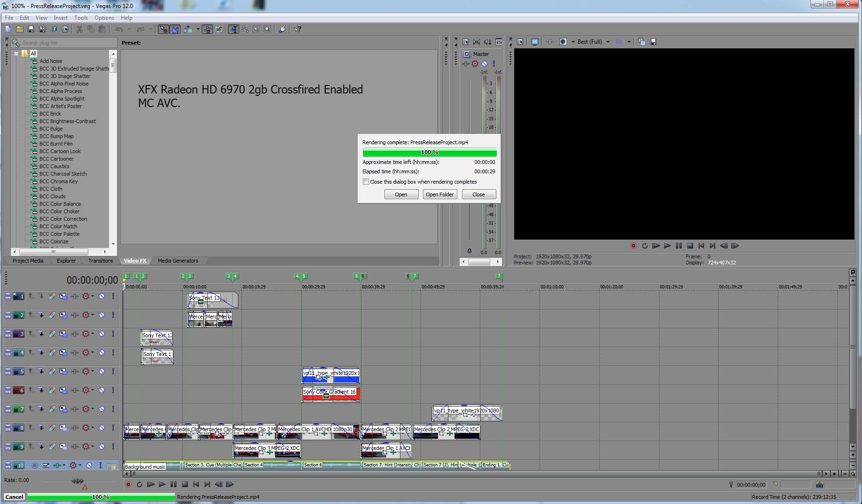Image resolution: width=862 pixels, height=504 pixels.
Task: Click the Cancel button in status bar
Action: point(14,497)
